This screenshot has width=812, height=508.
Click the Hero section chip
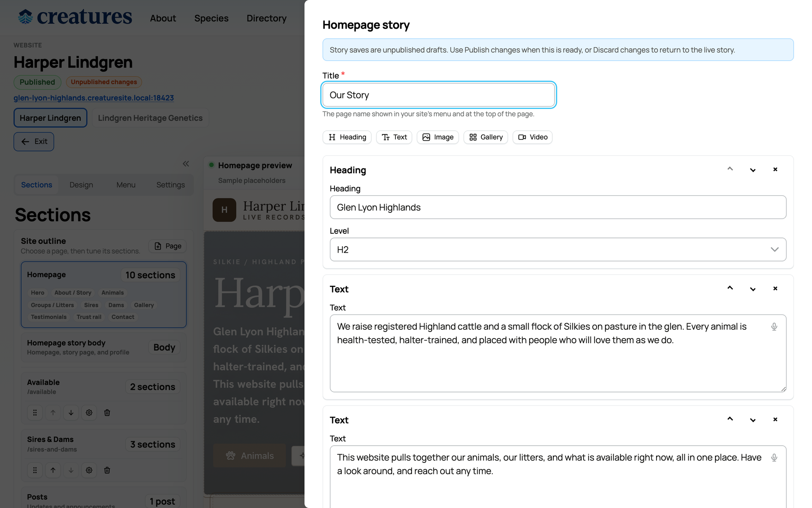click(37, 293)
